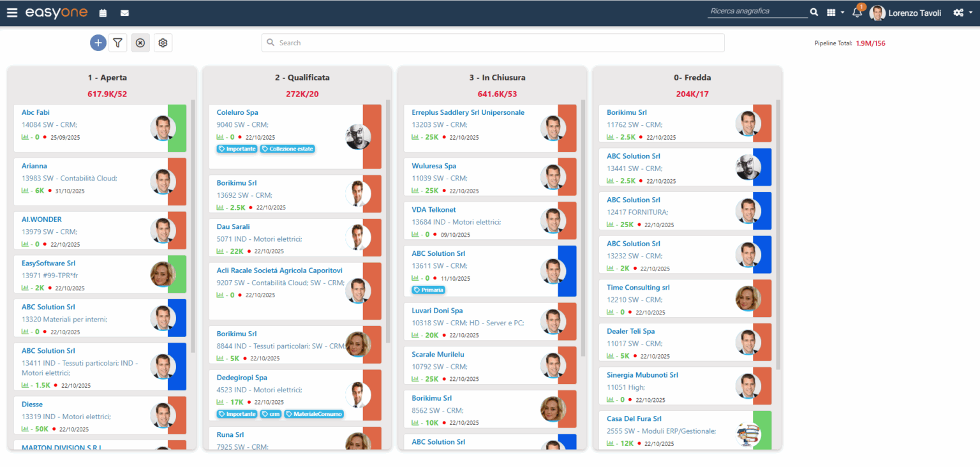Clear active filters with the circled X icon

tap(140, 42)
